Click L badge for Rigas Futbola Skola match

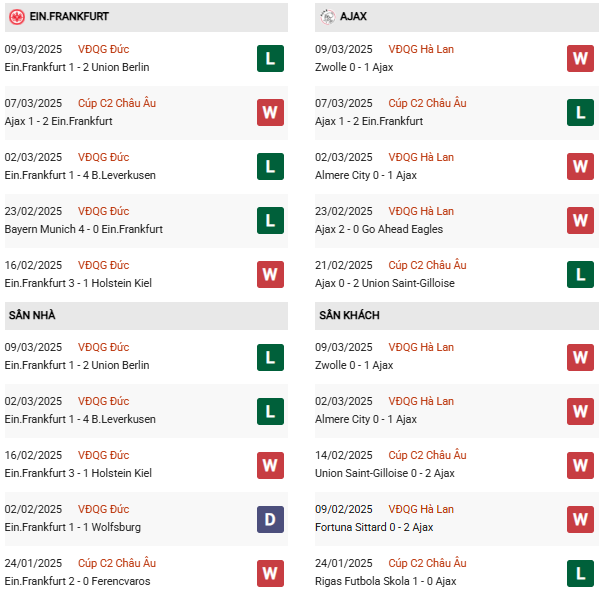point(580,572)
